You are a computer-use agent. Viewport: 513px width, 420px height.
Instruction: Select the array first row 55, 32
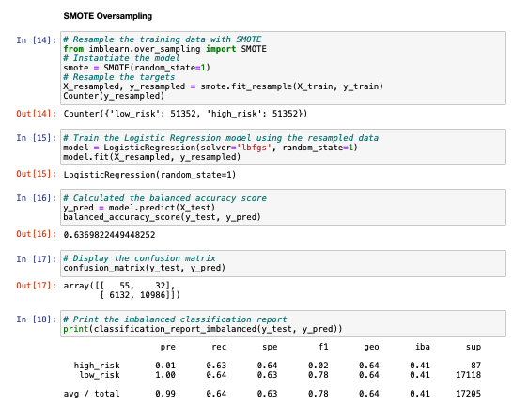point(119,286)
